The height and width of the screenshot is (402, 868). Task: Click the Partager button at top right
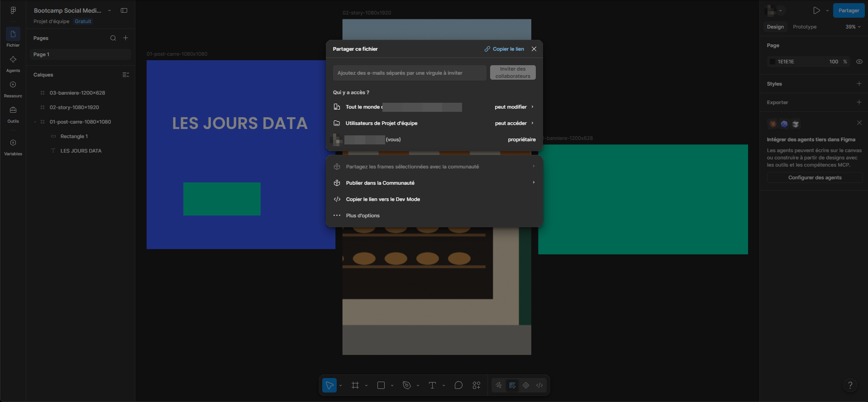coord(849,10)
